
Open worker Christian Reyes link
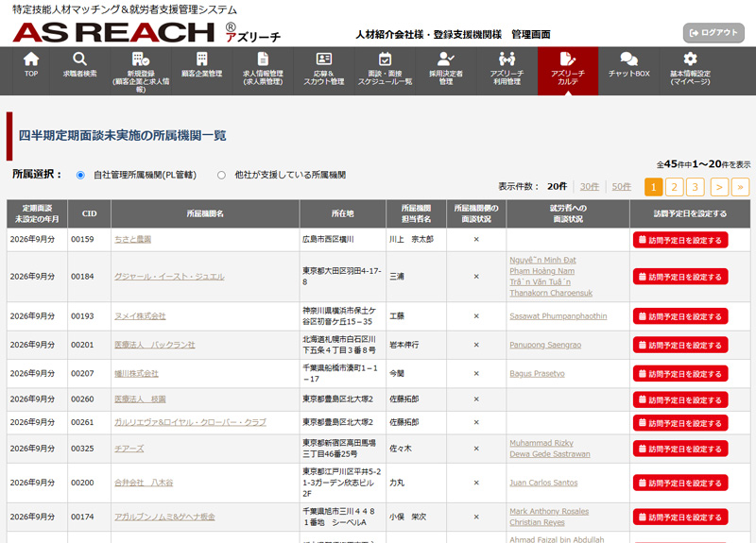coord(537,522)
